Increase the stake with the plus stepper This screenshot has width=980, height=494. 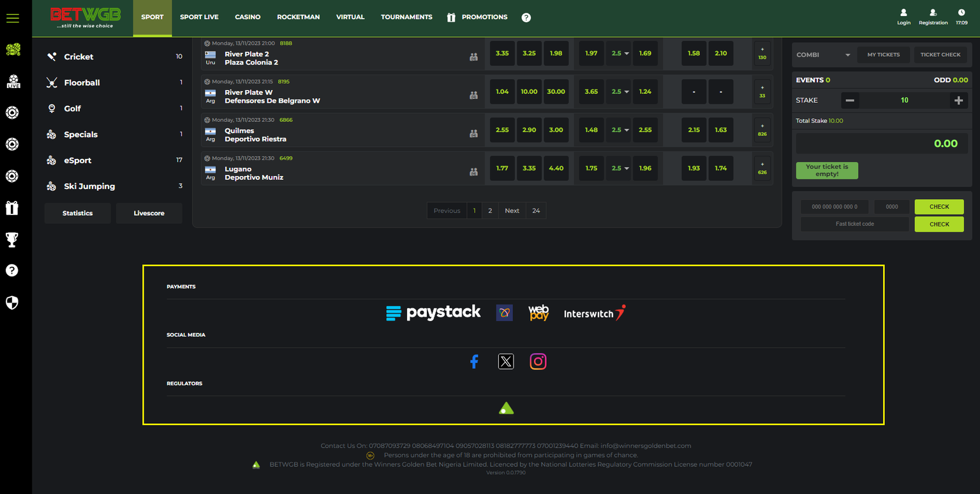pyautogui.click(x=959, y=100)
